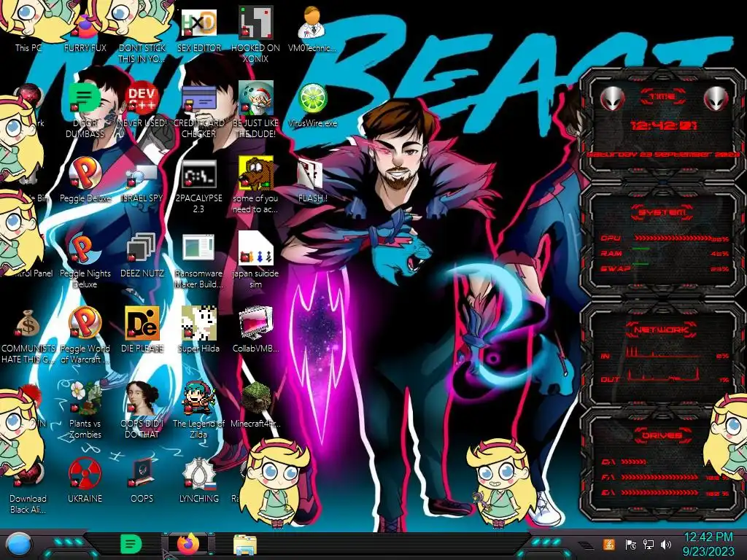Click the TIME widget header
The height and width of the screenshot is (560, 747).
pos(662,96)
